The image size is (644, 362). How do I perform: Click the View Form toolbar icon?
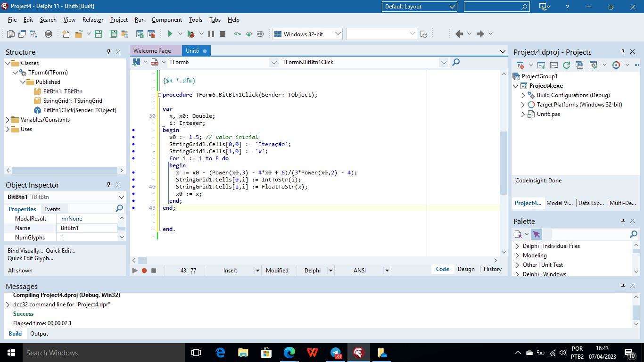[x=22, y=34]
